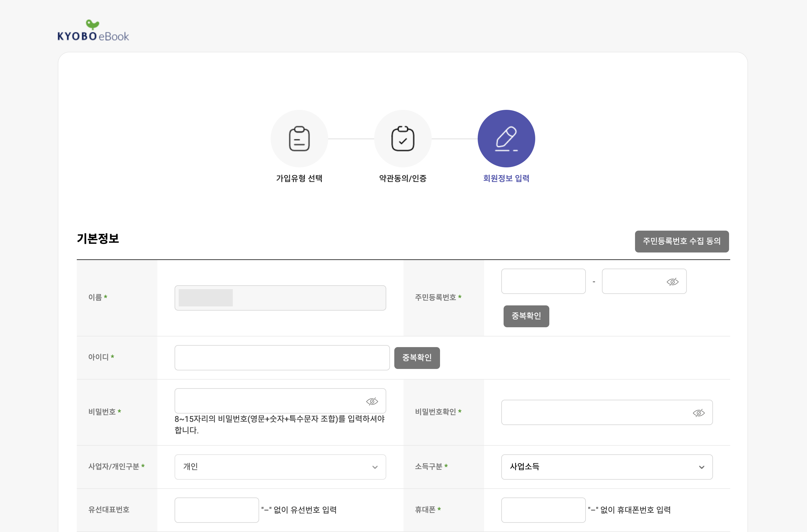Click the 가입유형 선택 step label
The width and height of the screenshot is (807, 532).
[299, 179]
